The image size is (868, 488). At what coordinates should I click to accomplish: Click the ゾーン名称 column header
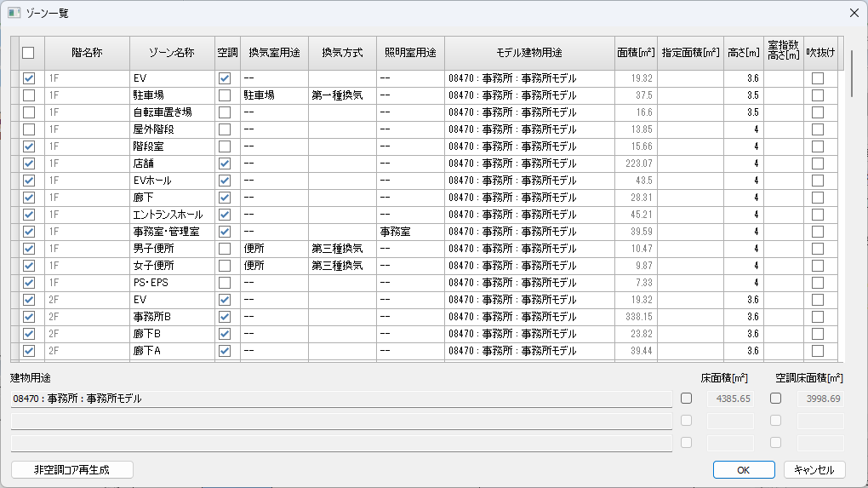click(x=171, y=53)
